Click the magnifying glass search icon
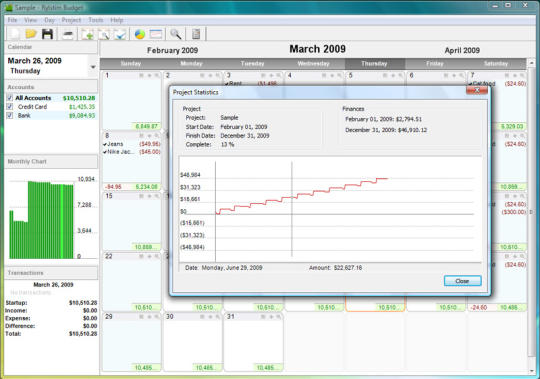Viewport: 540px width, 379px height. tap(176, 34)
